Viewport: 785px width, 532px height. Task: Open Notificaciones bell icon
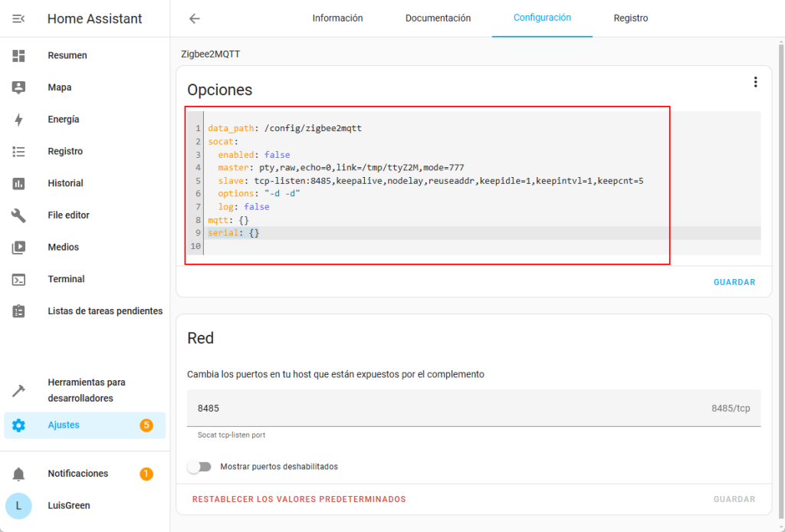coord(18,474)
